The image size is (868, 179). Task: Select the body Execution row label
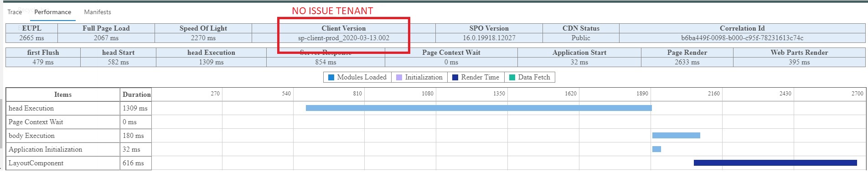point(31,136)
